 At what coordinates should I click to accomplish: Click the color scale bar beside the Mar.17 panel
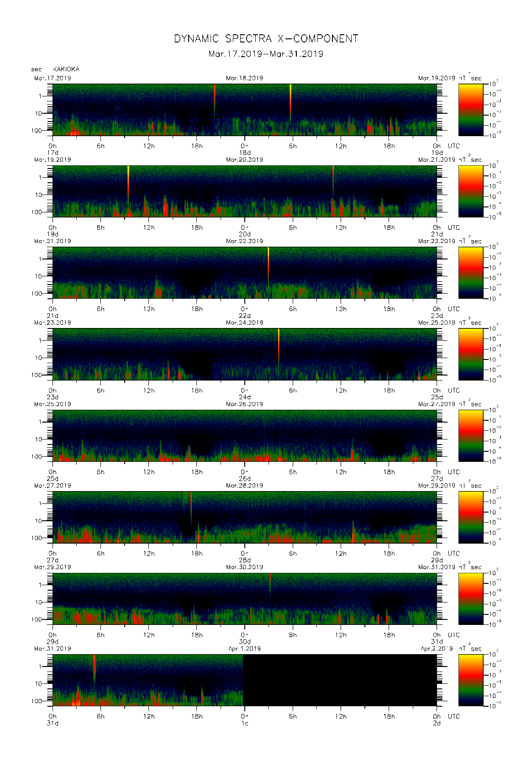tap(471, 110)
